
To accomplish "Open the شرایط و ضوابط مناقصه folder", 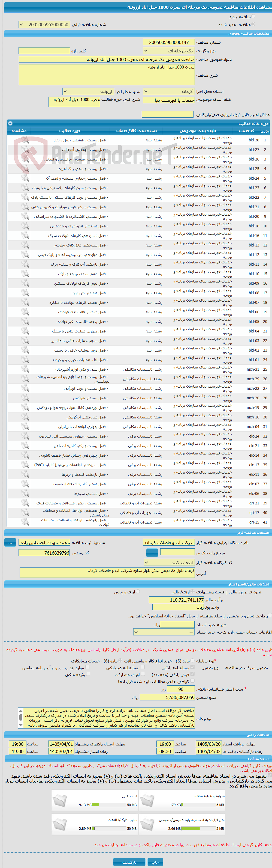I will (147, 801).
